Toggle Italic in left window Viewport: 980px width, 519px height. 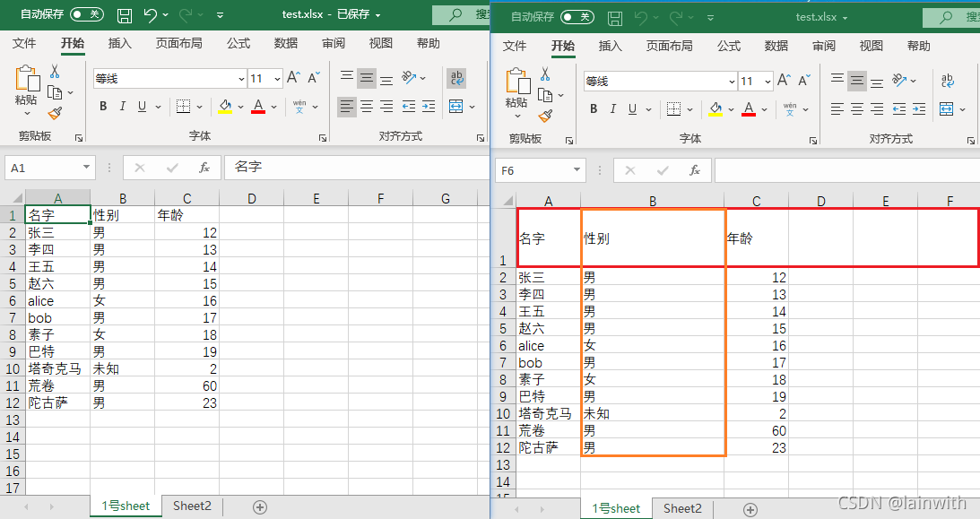point(123,106)
